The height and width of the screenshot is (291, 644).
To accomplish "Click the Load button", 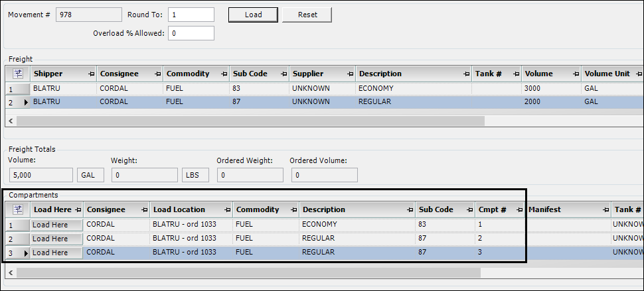I will 253,15.
